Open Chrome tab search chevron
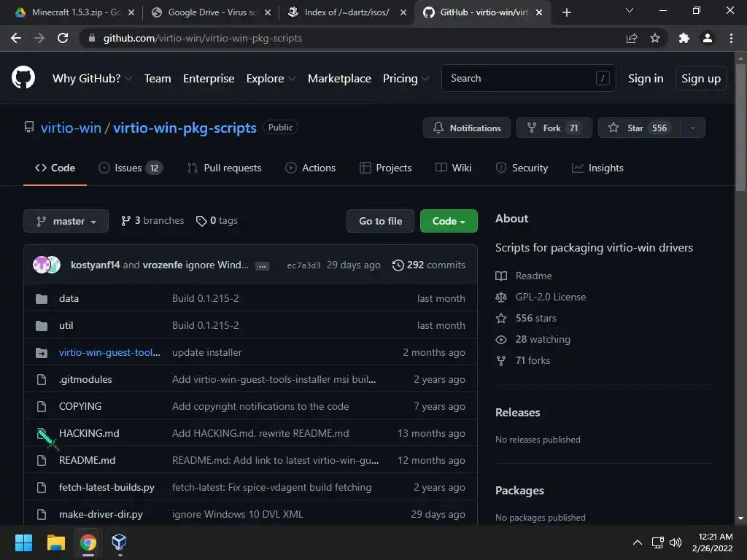Image resolution: width=747 pixels, height=560 pixels. click(x=630, y=10)
